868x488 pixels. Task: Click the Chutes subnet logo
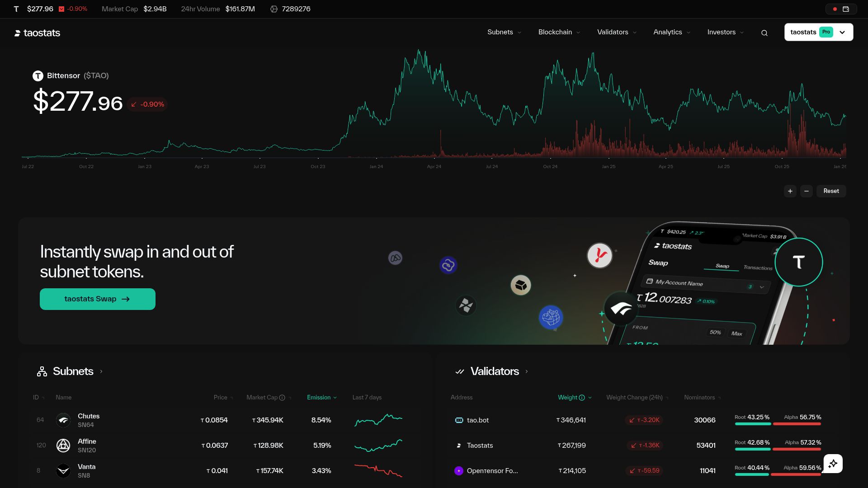click(x=63, y=420)
